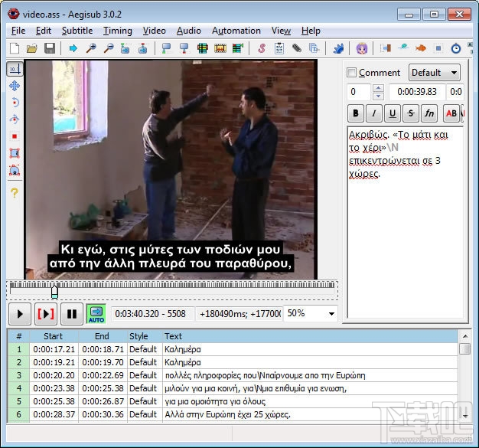Increase layer number with up arrow
The image size is (479, 448).
pos(379,88)
